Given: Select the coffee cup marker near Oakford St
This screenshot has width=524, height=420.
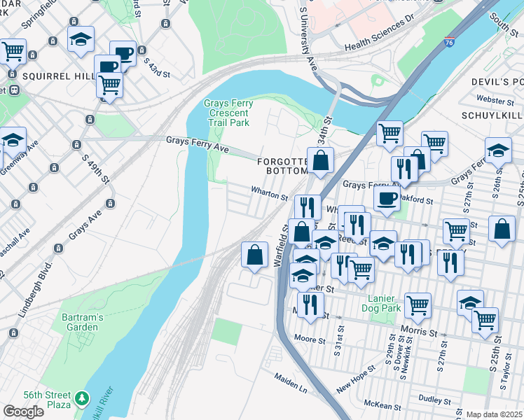Looking at the screenshot, I should (387, 201).
